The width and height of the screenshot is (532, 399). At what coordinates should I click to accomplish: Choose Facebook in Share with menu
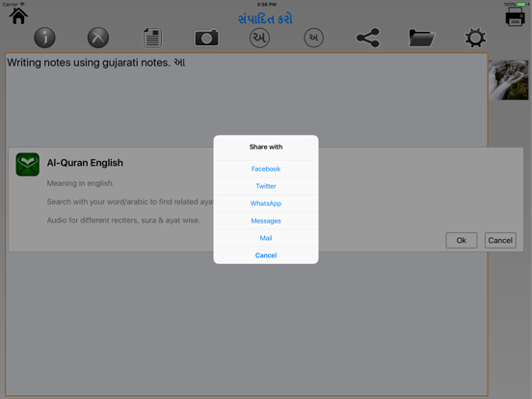pos(266,169)
